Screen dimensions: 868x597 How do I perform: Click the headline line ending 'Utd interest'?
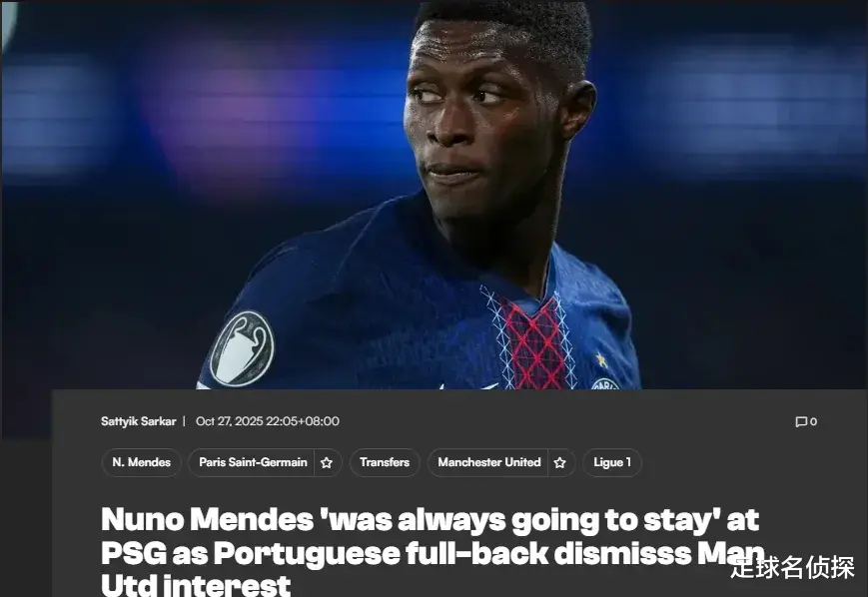coord(196,585)
